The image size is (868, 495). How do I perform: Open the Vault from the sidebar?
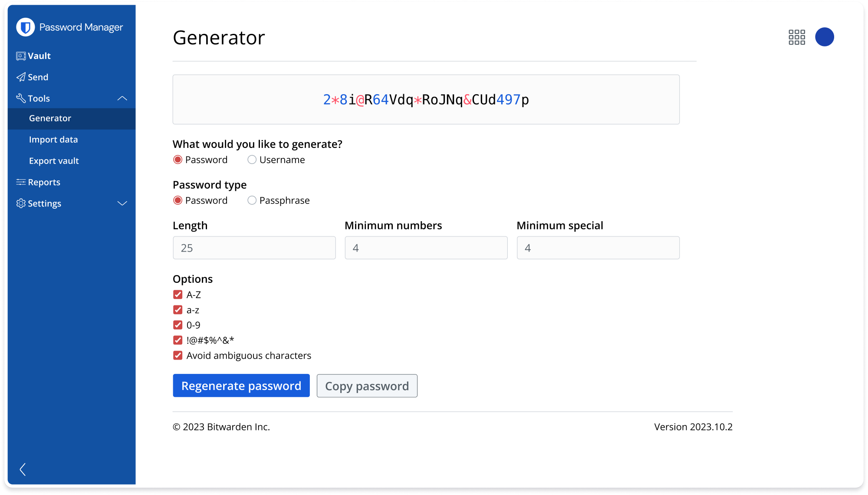pyautogui.click(x=39, y=56)
